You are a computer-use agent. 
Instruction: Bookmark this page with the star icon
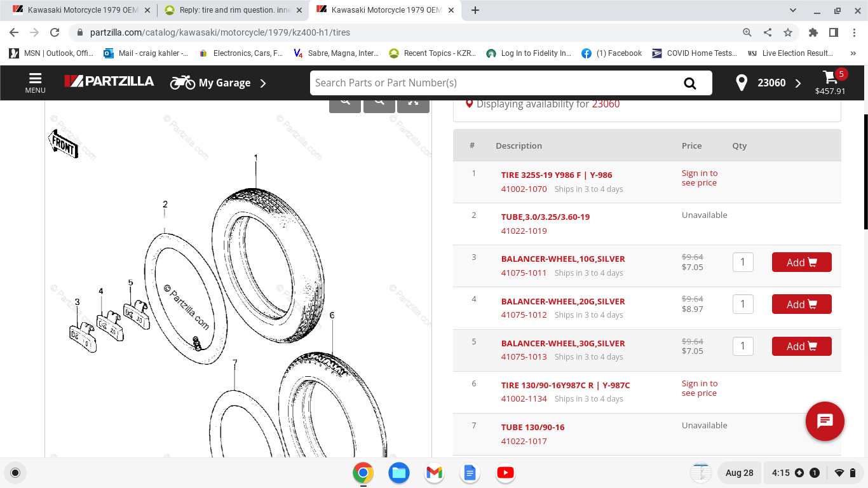[x=788, y=32]
